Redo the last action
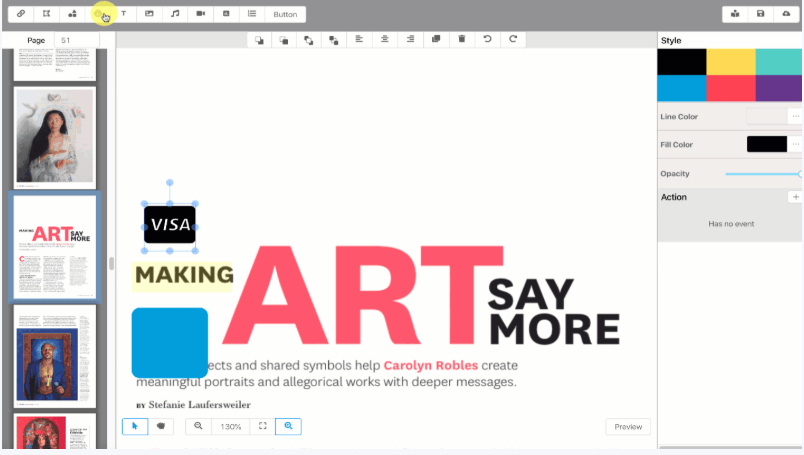The height and width of the screenshot is (455, 804). coord(513,39)
